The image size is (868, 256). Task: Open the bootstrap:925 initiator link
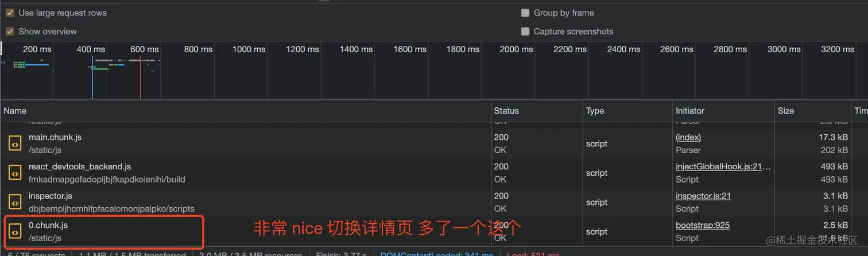tap(703, 225)
